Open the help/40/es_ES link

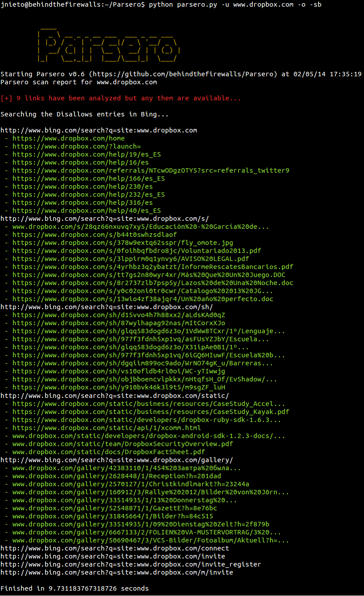tap(87, 211)
